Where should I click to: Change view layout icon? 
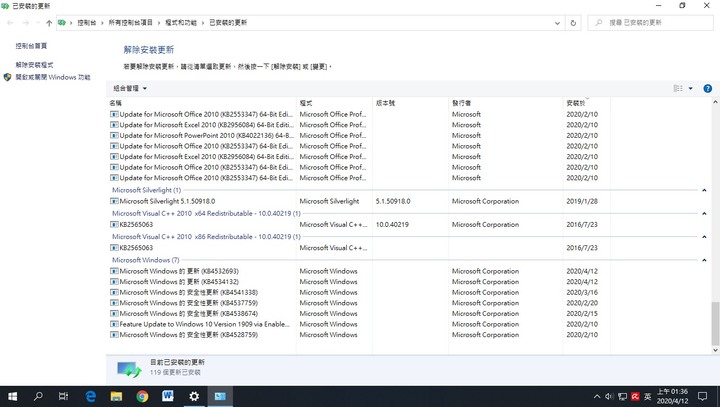[x=678, y=88]
